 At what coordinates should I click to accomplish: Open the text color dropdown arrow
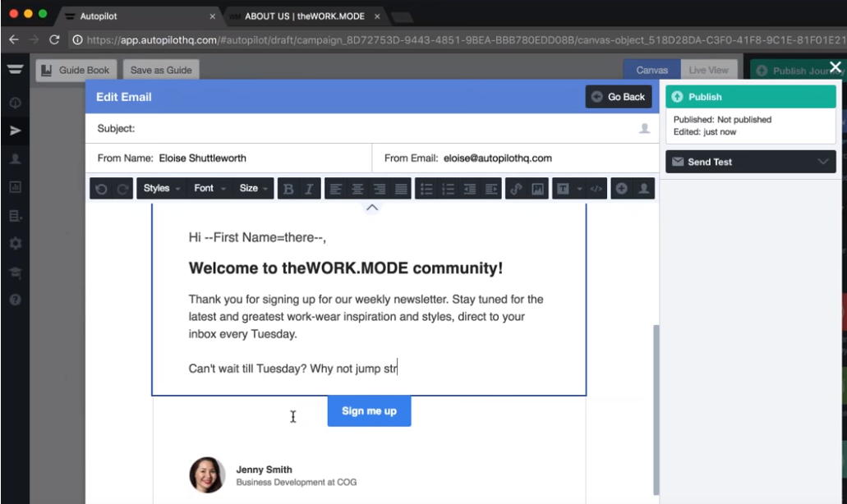coord(579,189)
